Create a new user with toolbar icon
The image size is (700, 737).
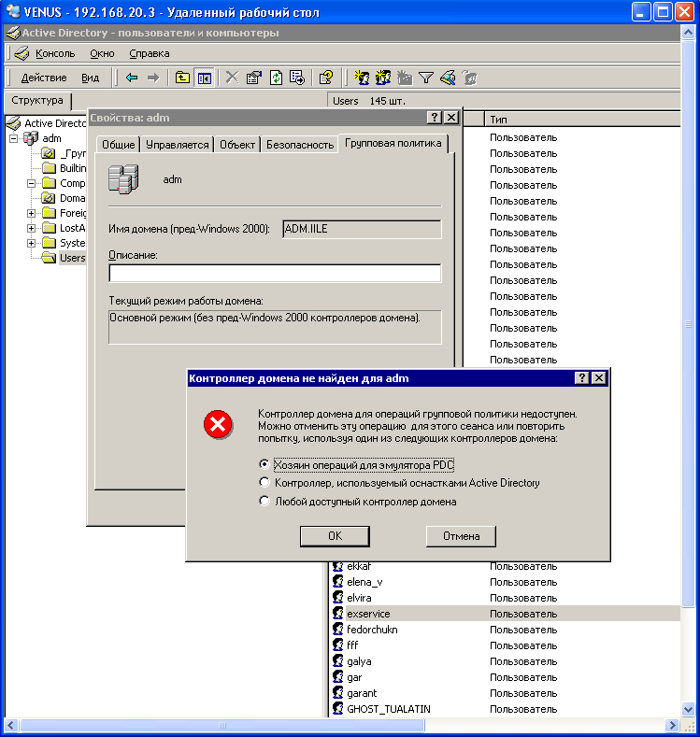362,78
